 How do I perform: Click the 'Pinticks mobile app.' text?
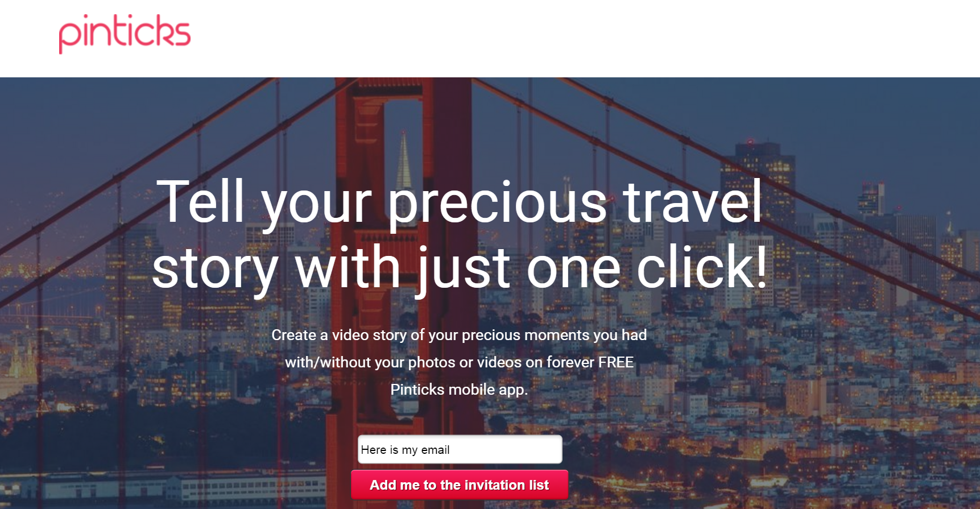pos(459,390)
